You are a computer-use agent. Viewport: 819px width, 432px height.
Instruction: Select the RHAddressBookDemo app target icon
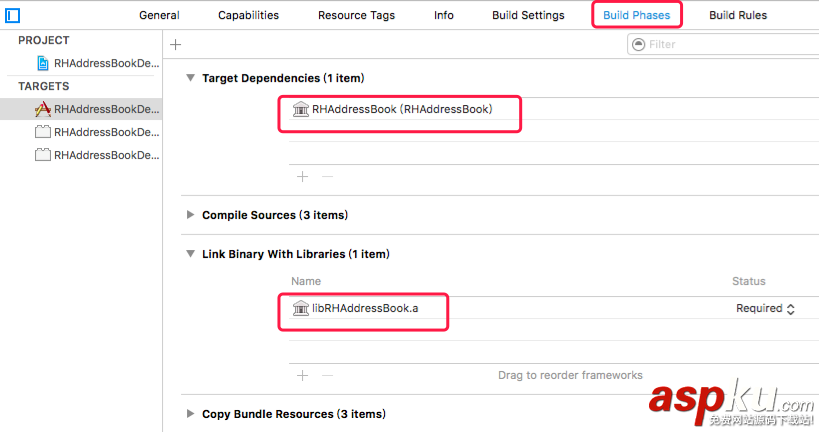pos(43,109)
